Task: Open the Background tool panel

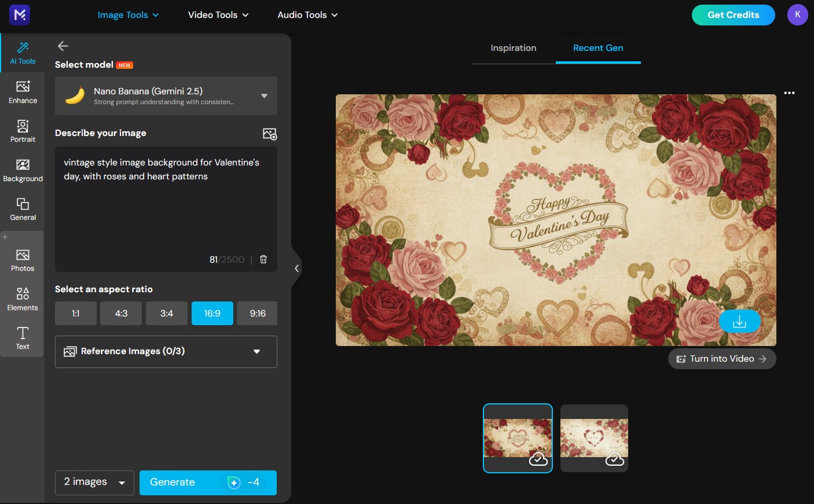Action: tap(23, 170)
